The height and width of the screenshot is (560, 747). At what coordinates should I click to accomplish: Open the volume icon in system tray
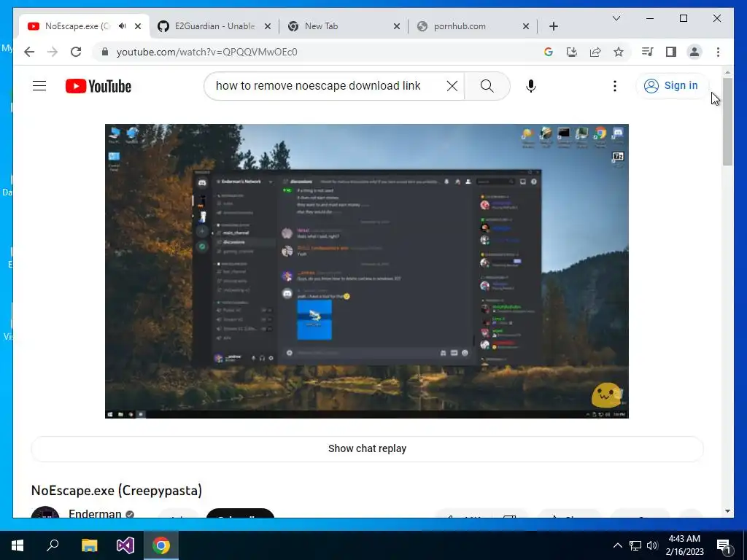click(652, 545)
